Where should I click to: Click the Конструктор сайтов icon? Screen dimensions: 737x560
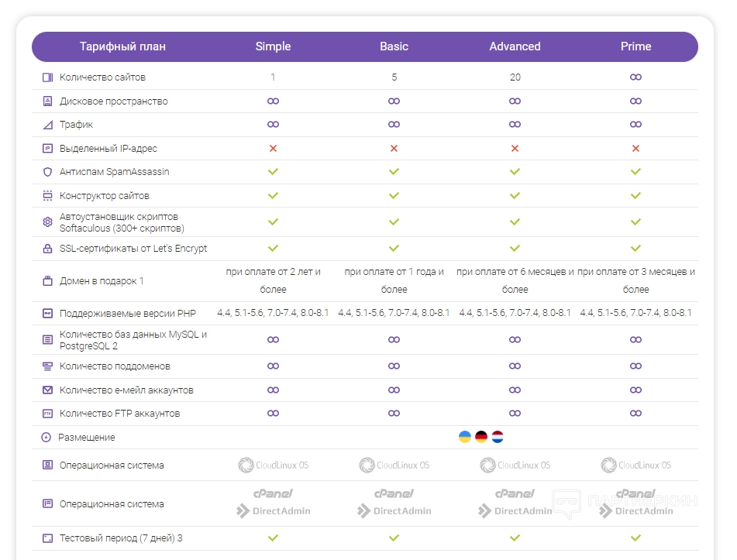[47, 196]
